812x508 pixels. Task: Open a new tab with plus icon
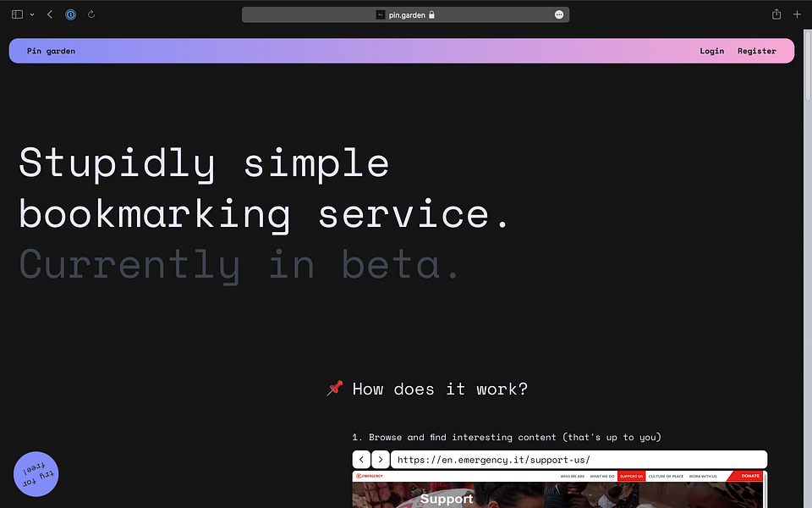pyautogui.click(x=797, y=14)
